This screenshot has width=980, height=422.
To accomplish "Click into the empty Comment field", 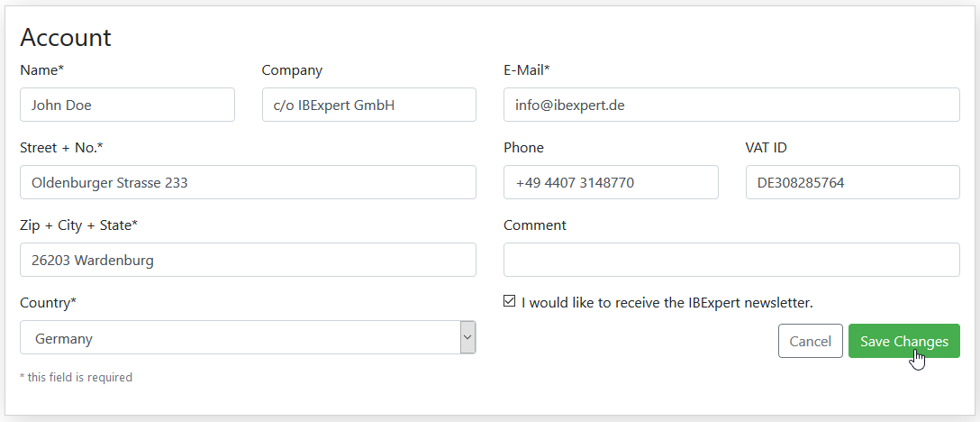I will (x=731, y=260).
